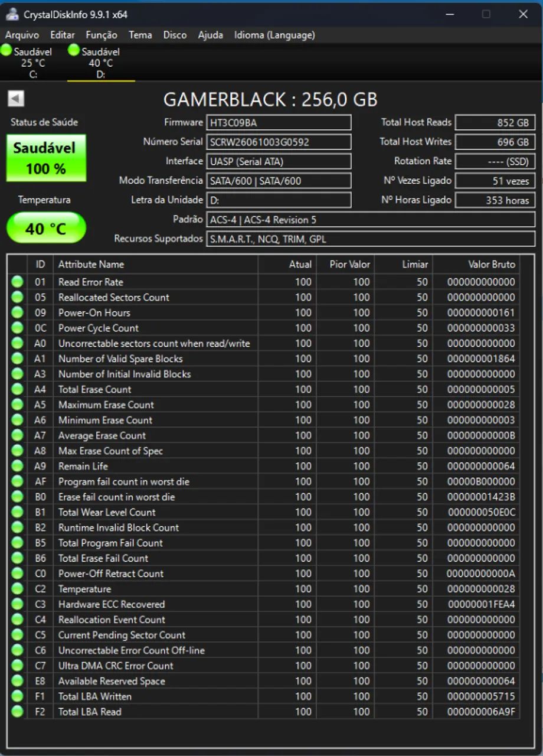543x756 pixels.
Task: Open the Tema menu
Action: pos(140,35)
